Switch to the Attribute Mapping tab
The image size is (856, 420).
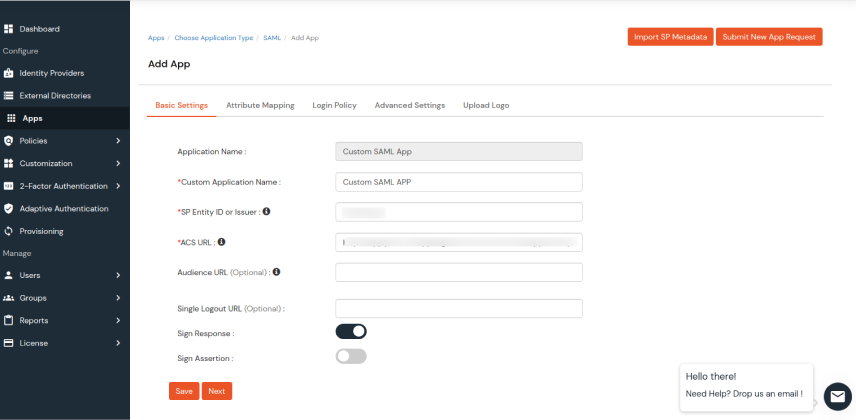[260, 105]
